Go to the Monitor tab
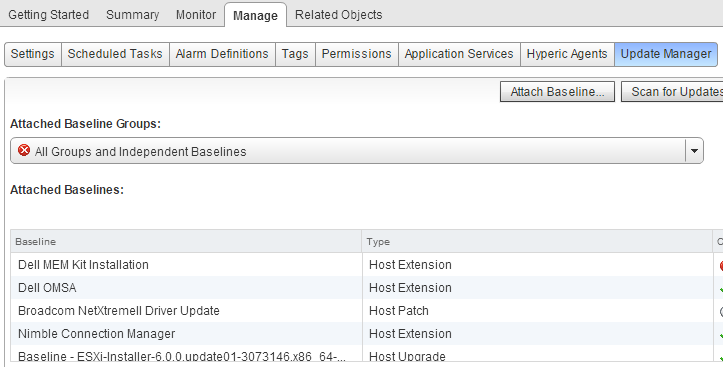This screenshot has width=723, height=367. pyautogui.click(x=196, y=15)
